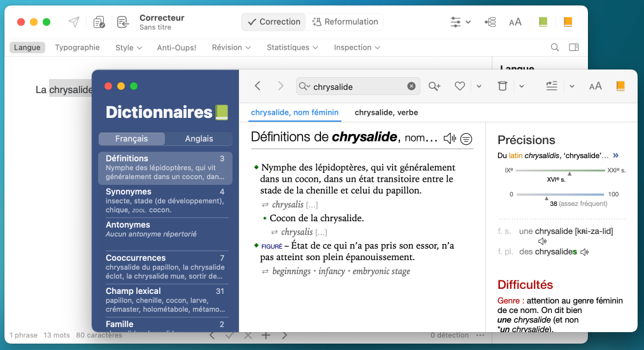Image resolution: width=644 pixels, height=350 pixels.
Task: Play audio for plural des chrysalides
Action: pos(584,252)
